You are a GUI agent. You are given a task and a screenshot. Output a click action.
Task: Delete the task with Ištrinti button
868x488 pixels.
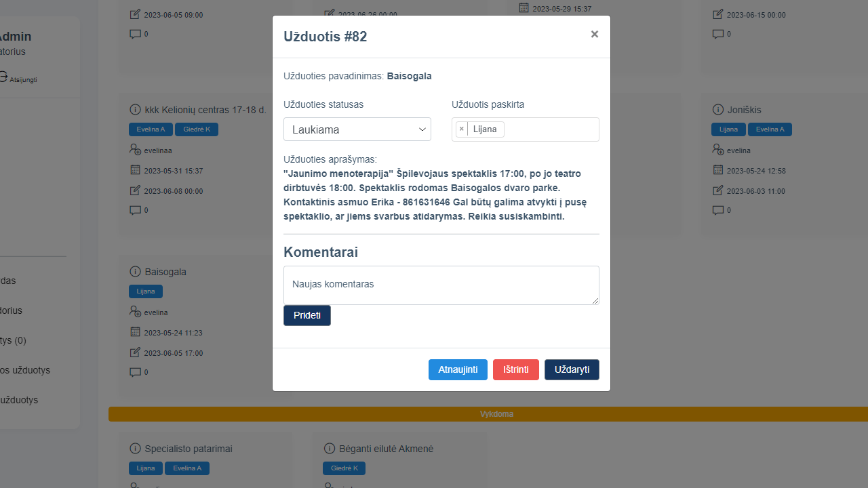515,369
